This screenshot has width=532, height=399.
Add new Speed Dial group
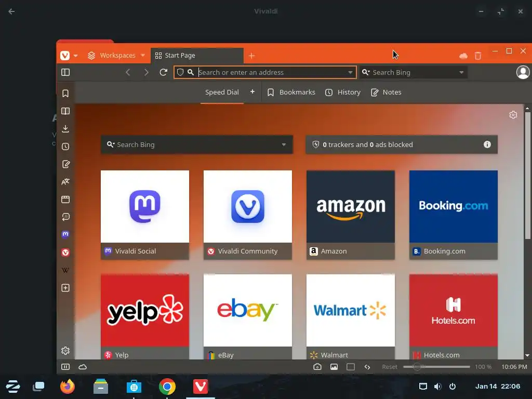(x=252, y=91)
